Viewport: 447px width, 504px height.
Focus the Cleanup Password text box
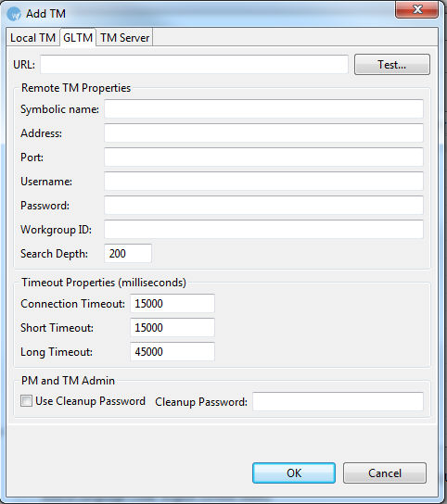(x=338, y=401)
